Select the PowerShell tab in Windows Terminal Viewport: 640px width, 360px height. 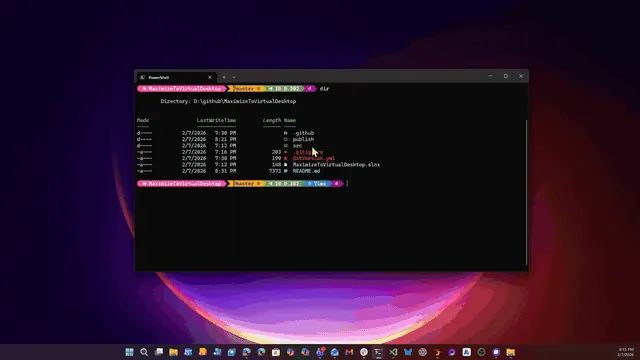[176, 77]
